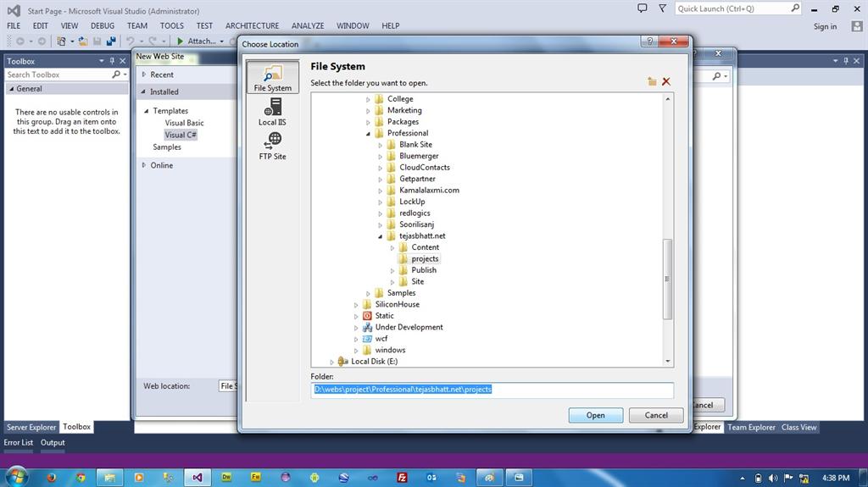Expand the Recent templates section
Screen dimensions: 868x487
pos(144,75)
